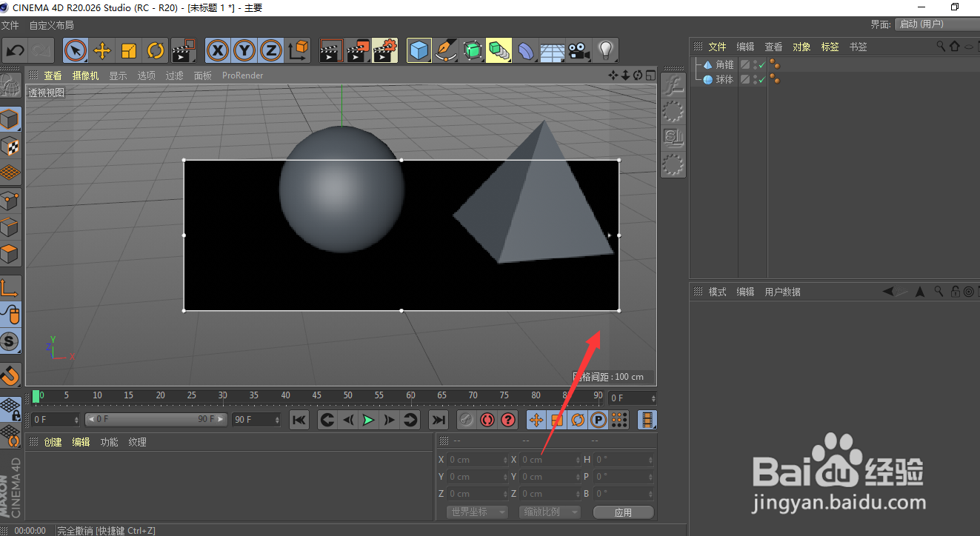
Task: Select the 角锥 object in Object Manager
Action: (724, 65)
